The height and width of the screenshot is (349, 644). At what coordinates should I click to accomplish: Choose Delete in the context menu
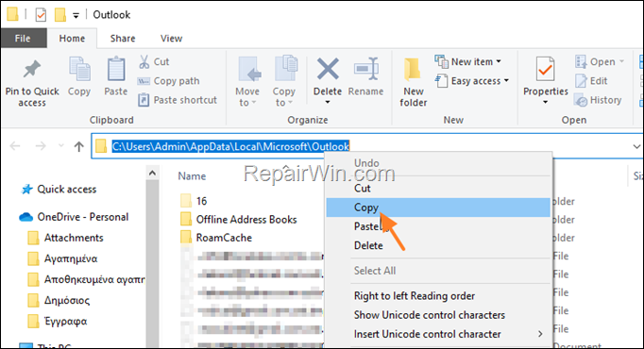[438, 245]
